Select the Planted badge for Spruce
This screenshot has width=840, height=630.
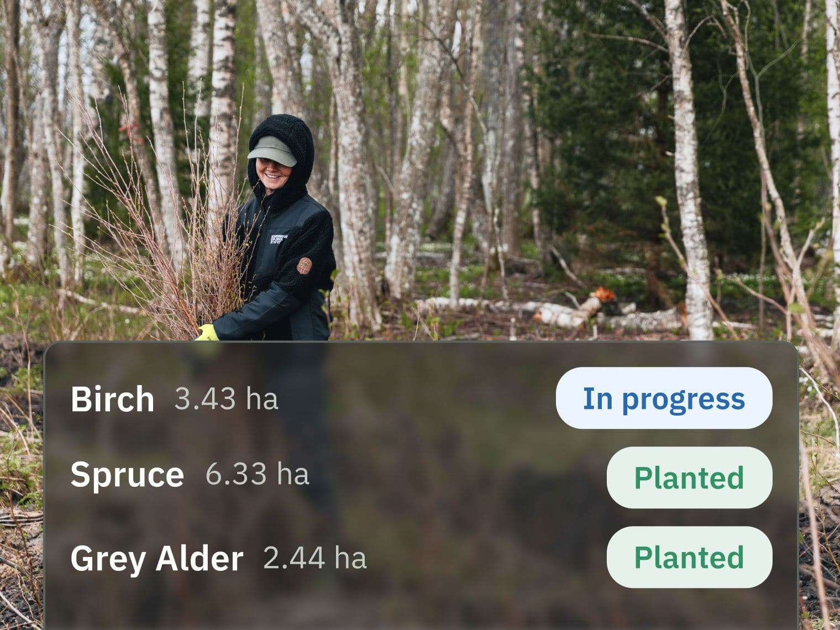click(x=689, y=477)
